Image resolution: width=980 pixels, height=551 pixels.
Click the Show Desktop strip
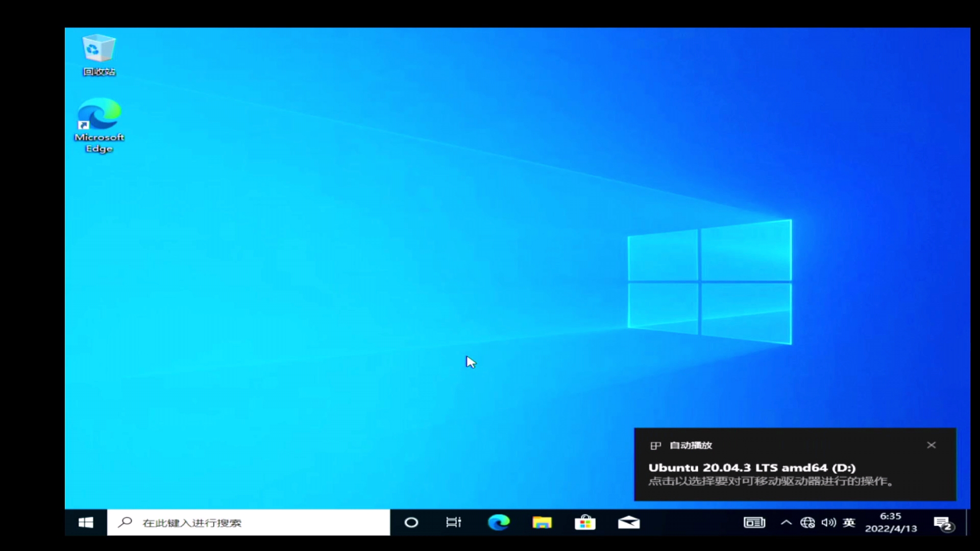click(x=968, y=522)
